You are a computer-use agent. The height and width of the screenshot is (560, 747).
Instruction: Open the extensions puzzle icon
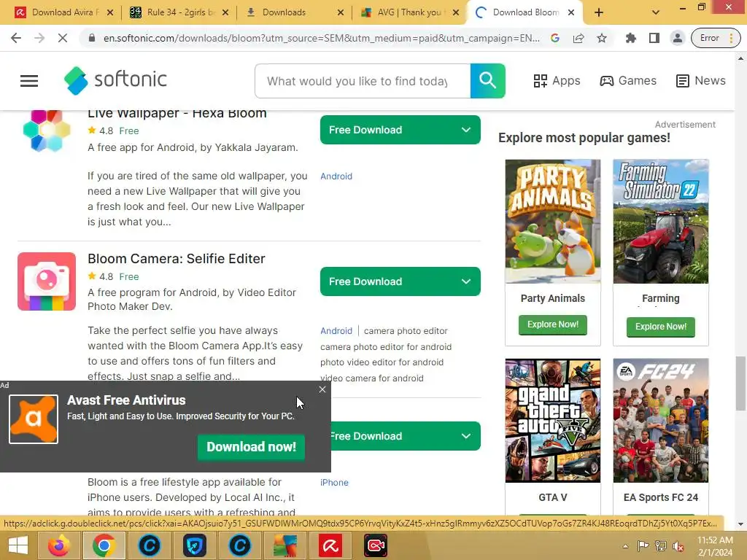point(631,38)
